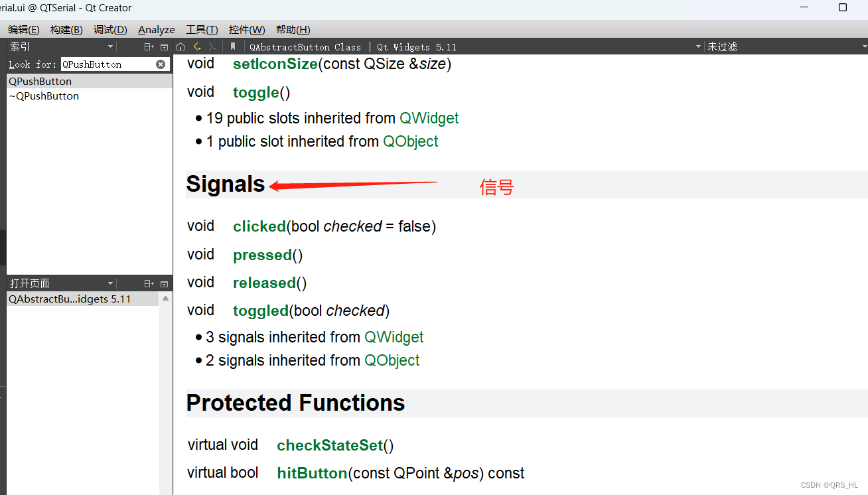Open the 未过滤 filter dropdown
Viewport: 868px width, 495px height.
pyautogui.click(x=864, y=46)
